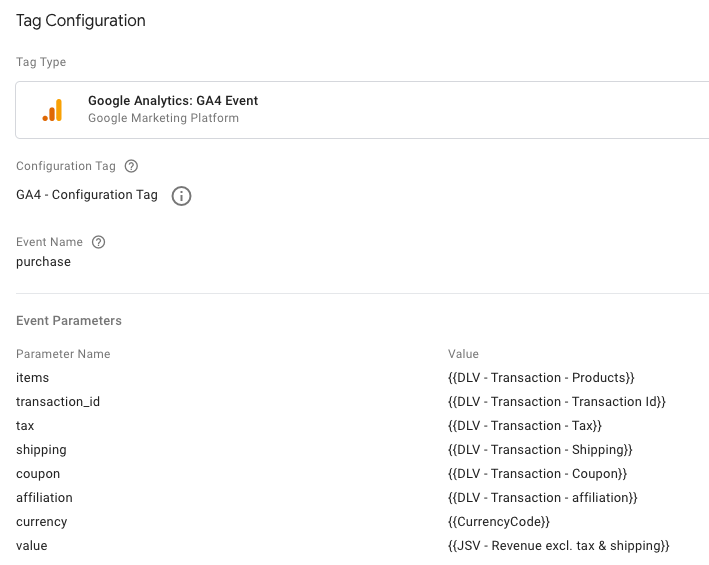Click the DLV - Transaction - Shipping value
709x565 pixels.
540,450
